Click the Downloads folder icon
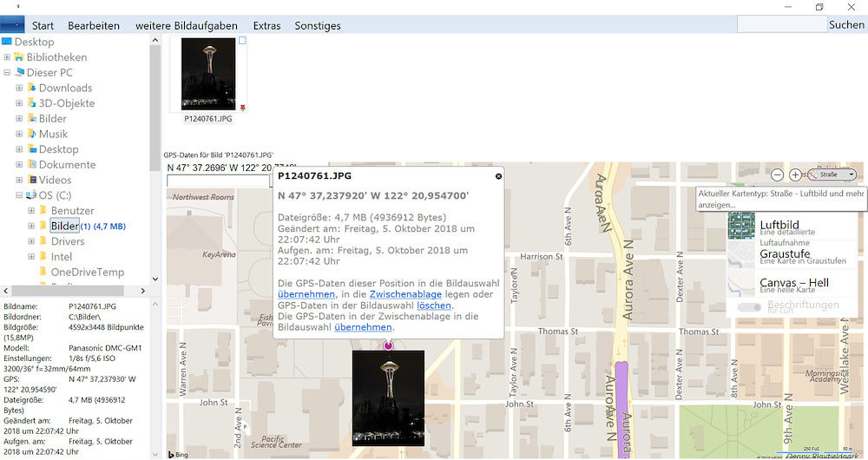Image resolution: width=868 pixels, height=460 pixels. 31,88
